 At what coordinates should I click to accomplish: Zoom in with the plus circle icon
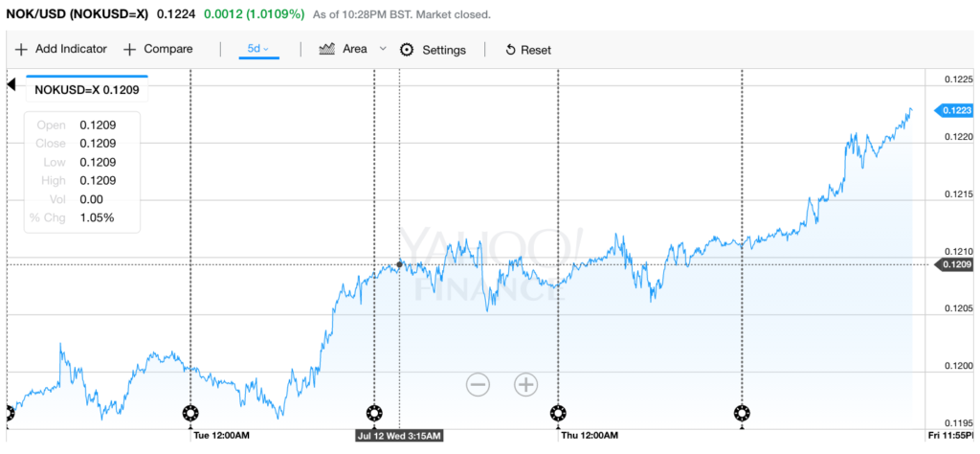tap(525, 385)
